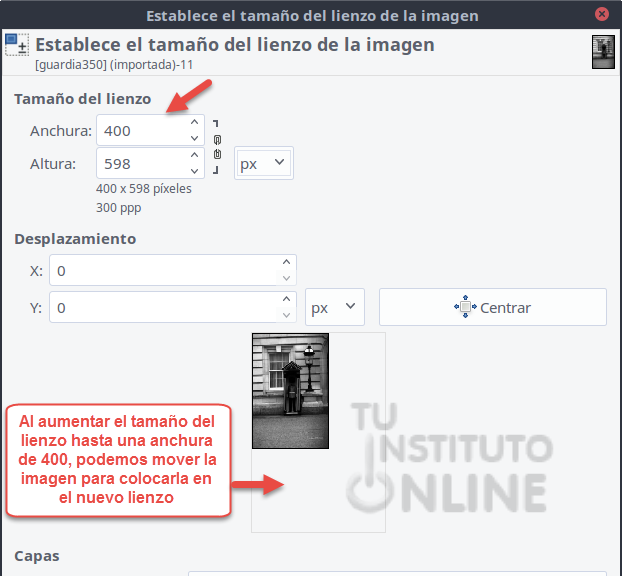622x576 pixels.
Task: Increase Altura with the up arrow
Action: 194,155
